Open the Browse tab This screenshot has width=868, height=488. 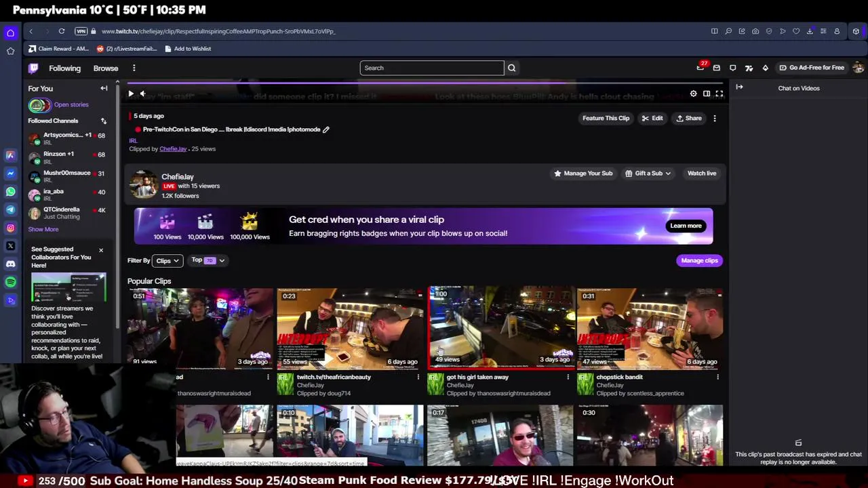click(106, 68)
